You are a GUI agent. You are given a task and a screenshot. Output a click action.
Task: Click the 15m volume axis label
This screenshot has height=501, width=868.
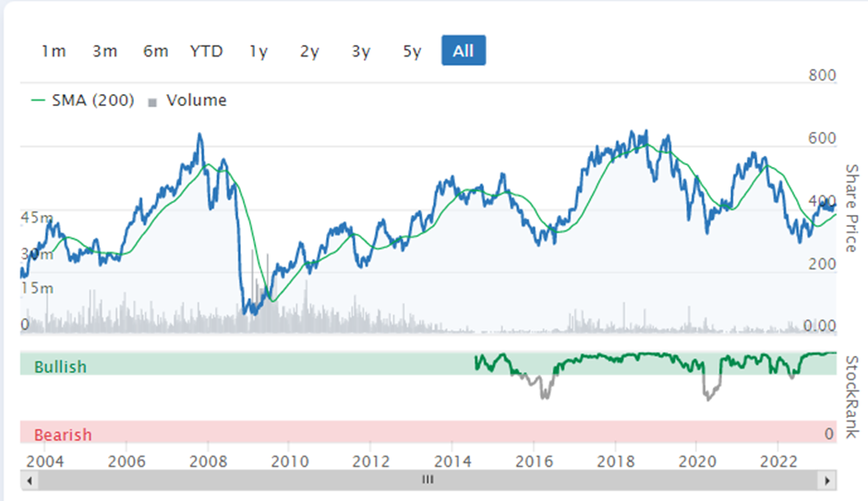37,288
